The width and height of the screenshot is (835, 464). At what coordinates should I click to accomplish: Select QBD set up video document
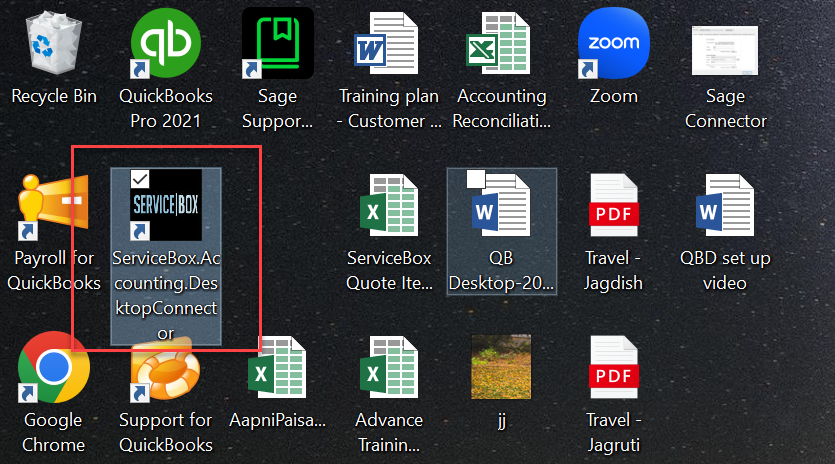pos(725,205)
